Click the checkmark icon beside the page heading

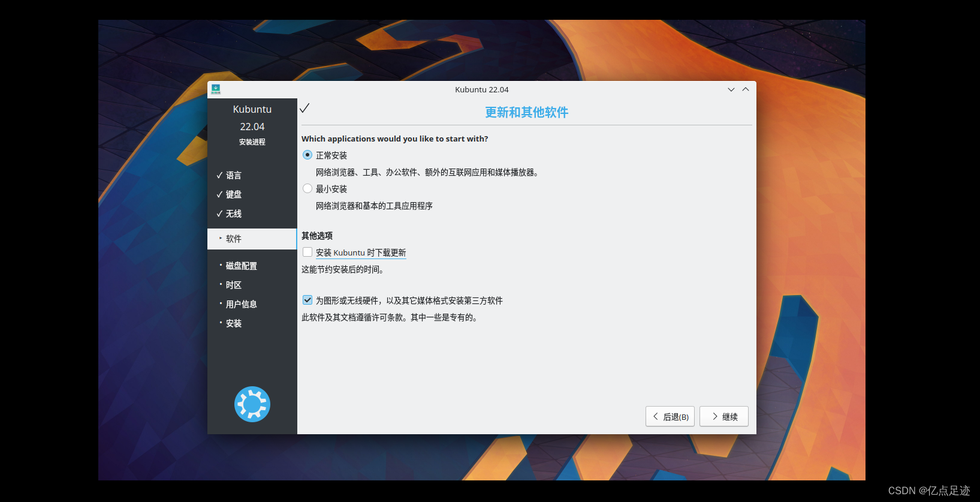pos(304,108)
